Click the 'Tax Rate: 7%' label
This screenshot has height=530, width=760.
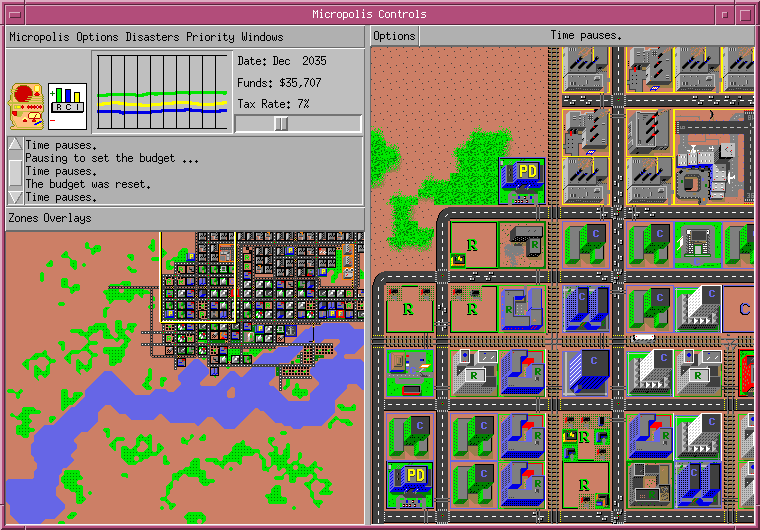pyautogui.click(x=273, y=104)
